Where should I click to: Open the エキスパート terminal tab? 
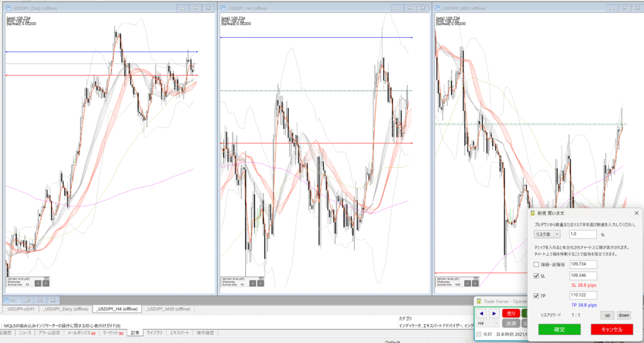point(179,333)
